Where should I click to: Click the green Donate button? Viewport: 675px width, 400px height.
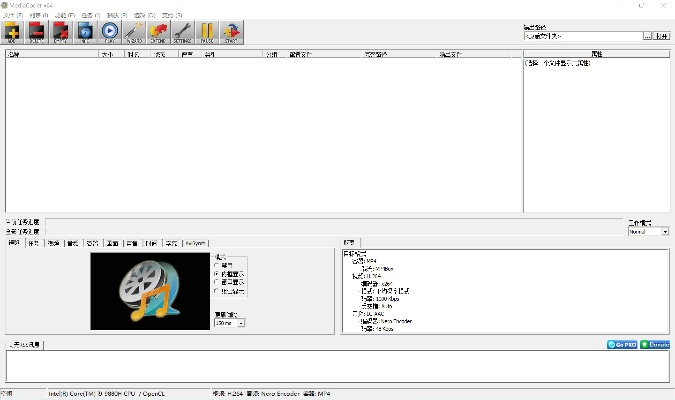[x=655, y=345]
